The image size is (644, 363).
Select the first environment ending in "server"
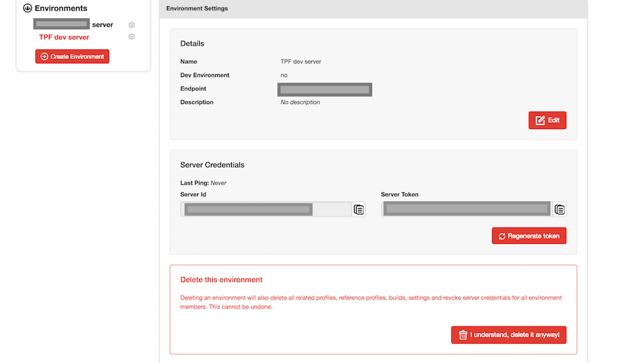click(74, 25)
